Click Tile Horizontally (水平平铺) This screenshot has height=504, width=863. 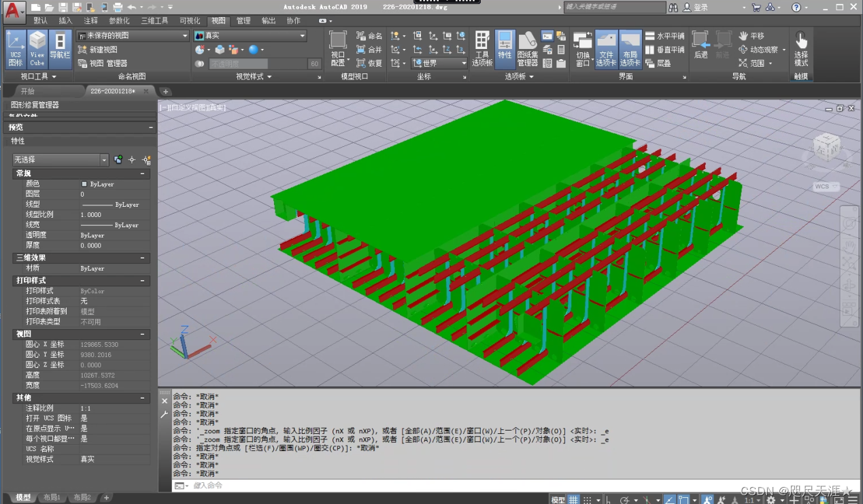click(664, 36)
